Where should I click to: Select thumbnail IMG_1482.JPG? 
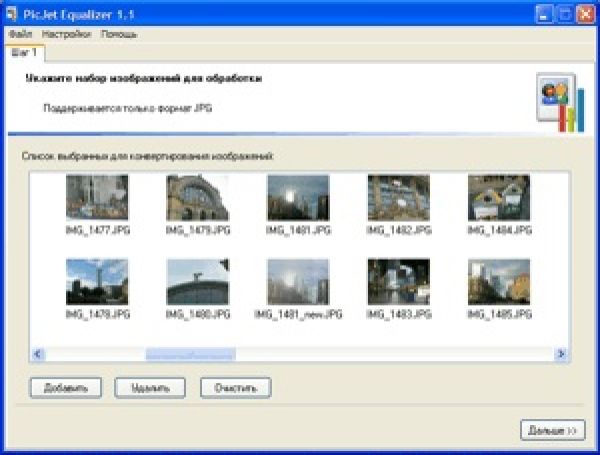click(x=399, y=197)
